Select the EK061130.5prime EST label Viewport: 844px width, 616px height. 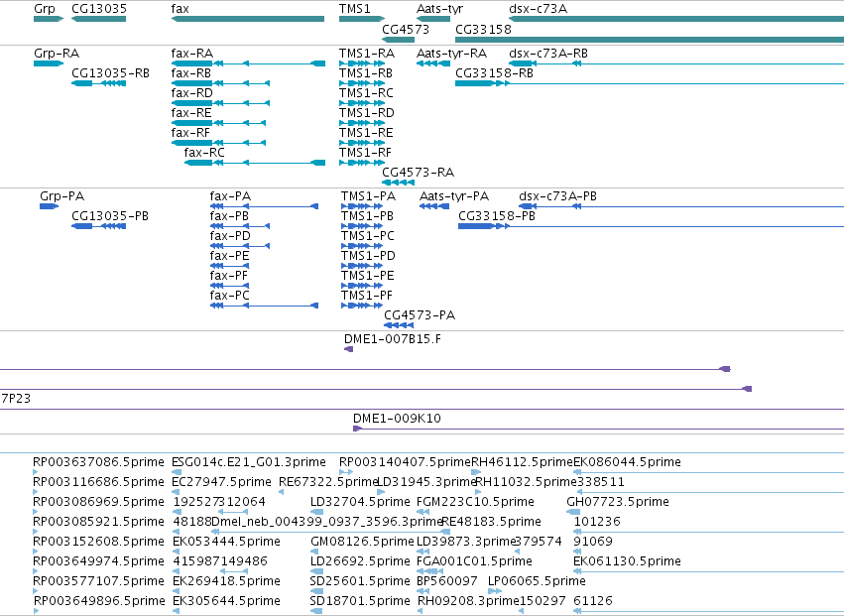[x=627, y=561]
